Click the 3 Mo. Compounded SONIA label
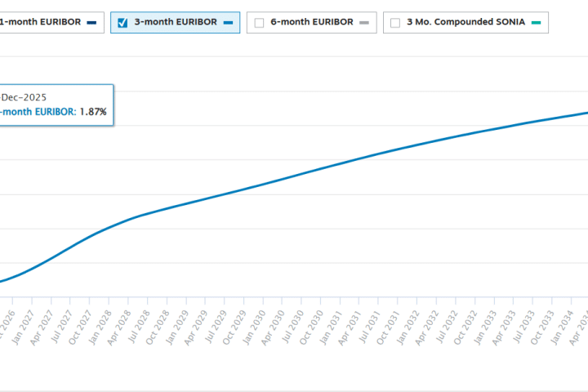This screenshot has height=392, width=588. 464,22
